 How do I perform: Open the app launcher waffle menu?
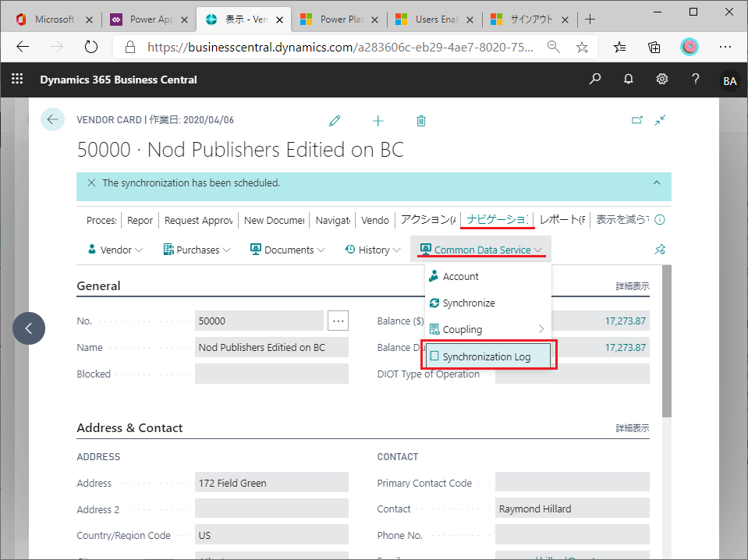click(17, 79)
